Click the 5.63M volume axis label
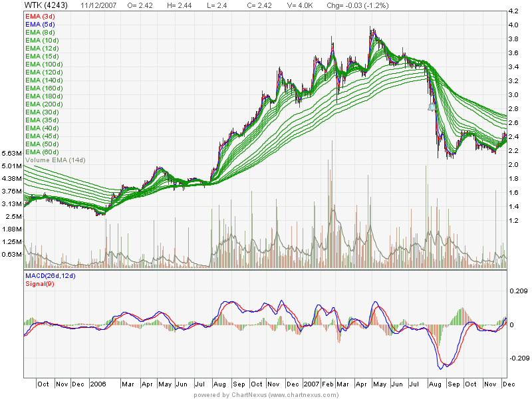The height and width of the screenshot is (399, 532). coord(12,152)
